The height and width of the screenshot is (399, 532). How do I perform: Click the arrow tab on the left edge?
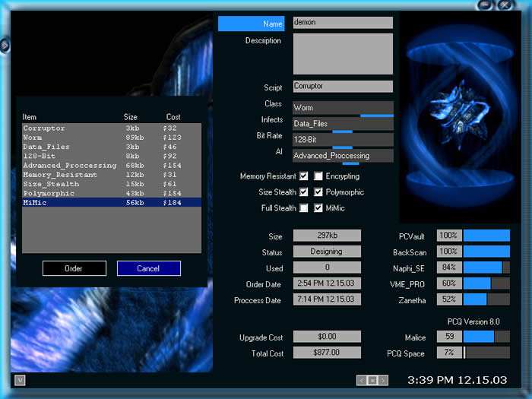(5, 46)
